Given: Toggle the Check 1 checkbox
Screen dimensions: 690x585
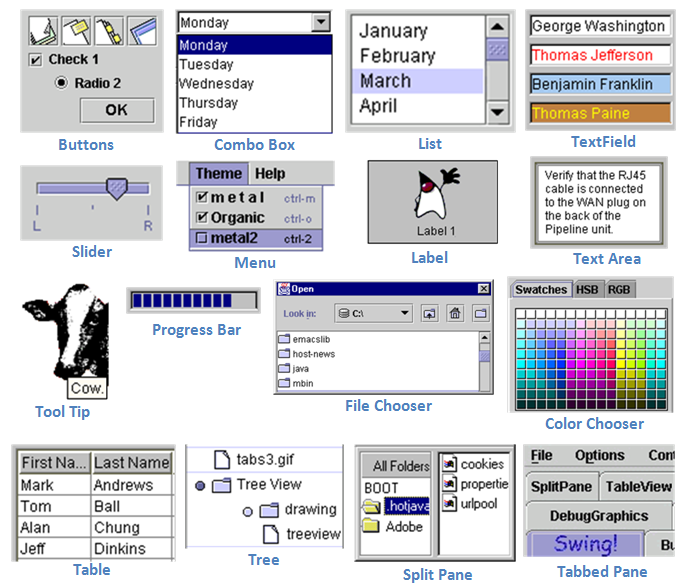Looking at the screenshot, I should [36, 60].
